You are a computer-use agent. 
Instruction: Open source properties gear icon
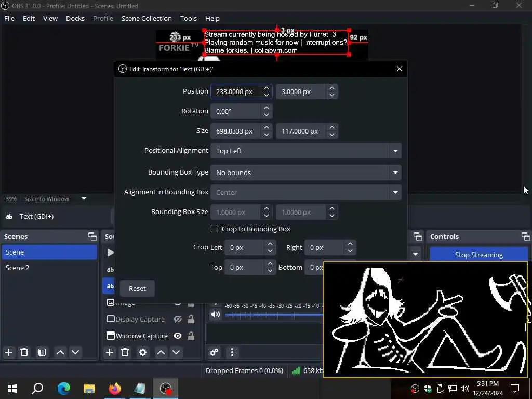coord(143,352)
